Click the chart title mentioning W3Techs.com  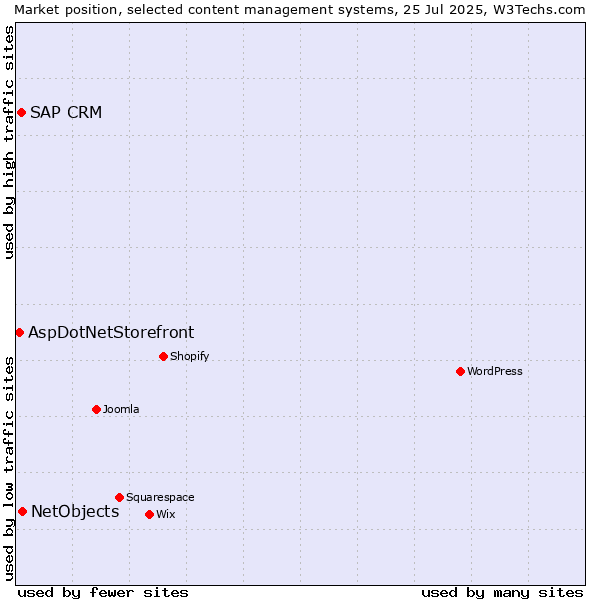[300, 10]
